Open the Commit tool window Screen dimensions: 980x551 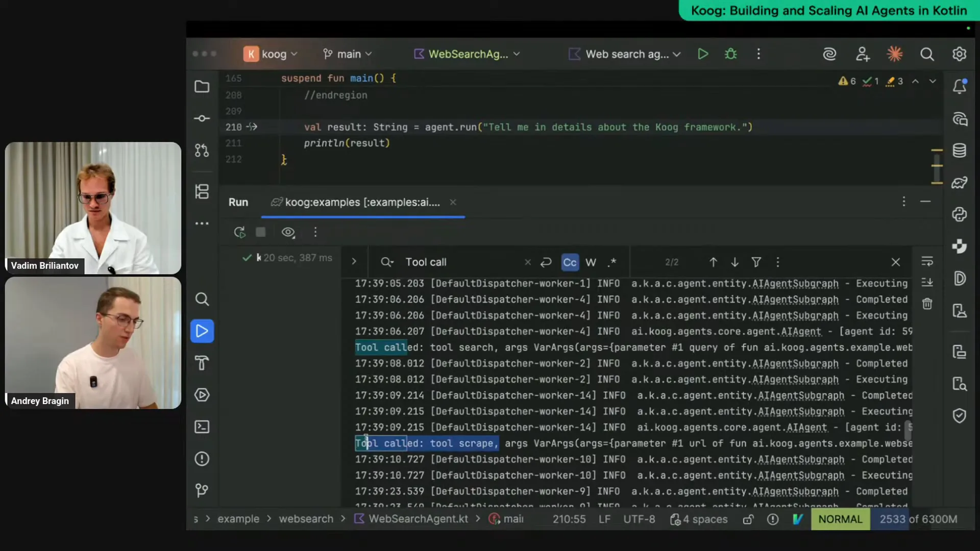coord(202,118)
